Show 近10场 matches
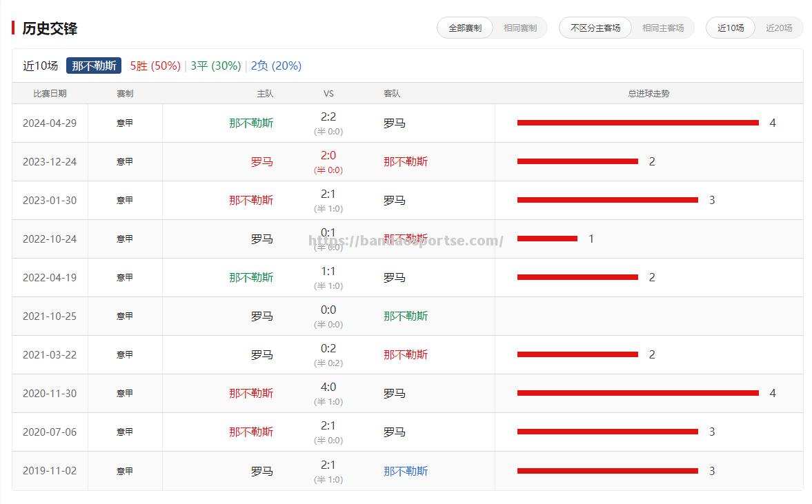The height and width of the screenshot is (504, 812). point(730,28)
